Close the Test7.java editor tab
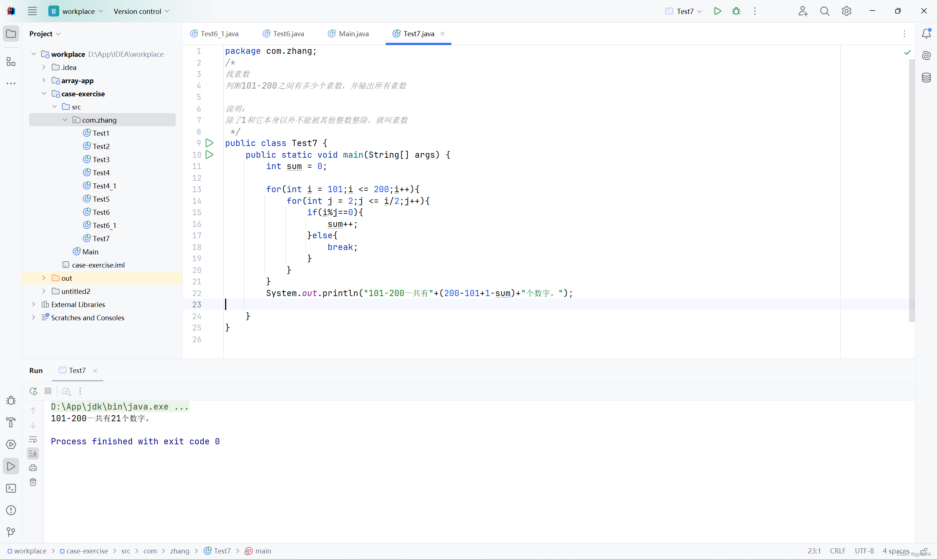Image resolution: width=937 pixels, height=560 pixels. point(443,34)
